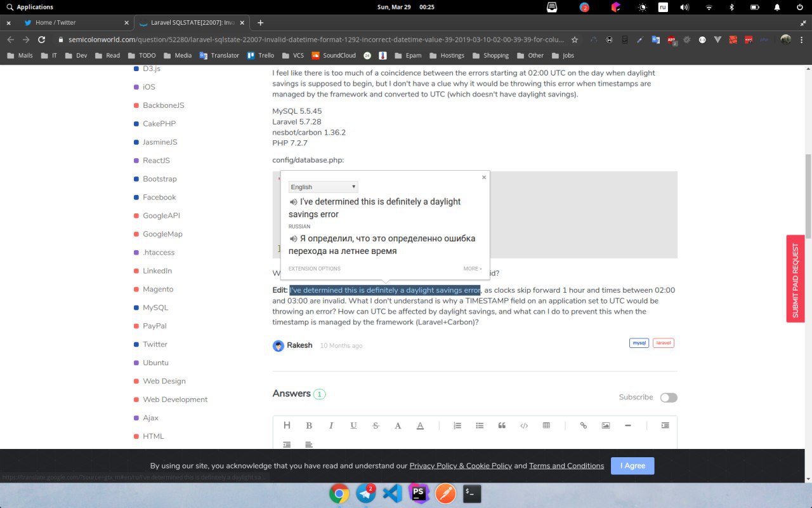Close the translation popup
The width and height of the screenshot is (812, 508).
[x=484, y=177]
